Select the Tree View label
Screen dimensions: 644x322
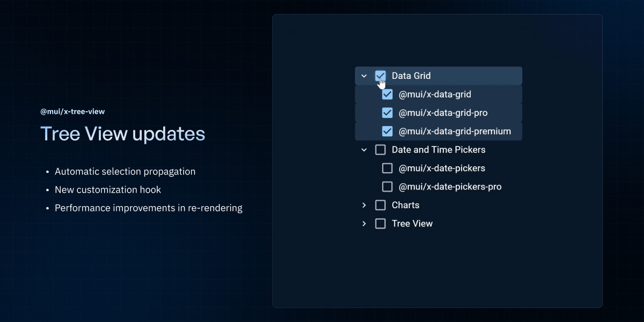click(x=412, y=223)
